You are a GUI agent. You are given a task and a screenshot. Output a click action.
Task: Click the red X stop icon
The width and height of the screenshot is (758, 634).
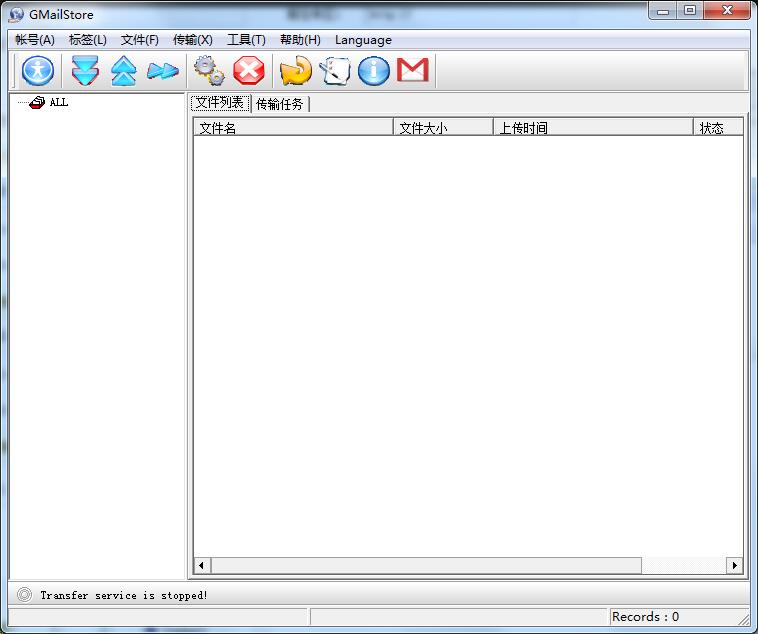[x=248, y=70]
